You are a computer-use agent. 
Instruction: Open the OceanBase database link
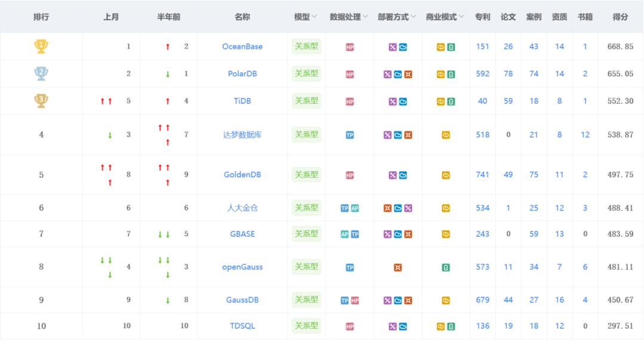click(x=242, y=47)
